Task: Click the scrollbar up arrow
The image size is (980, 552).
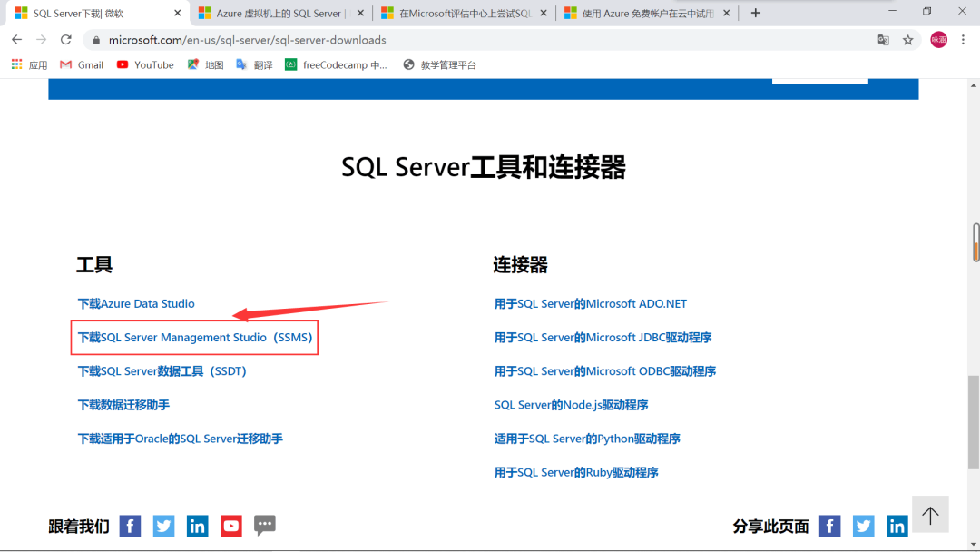Action: 973,85
